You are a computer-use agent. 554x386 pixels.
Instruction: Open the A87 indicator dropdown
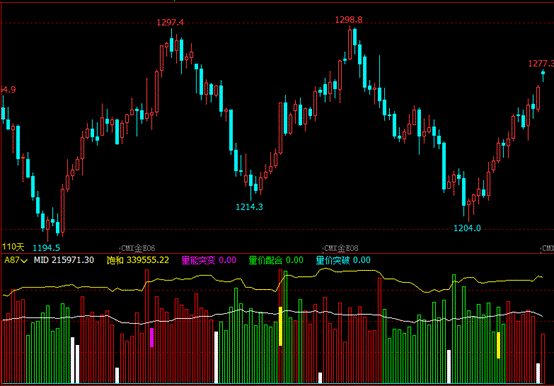(15, 260)
